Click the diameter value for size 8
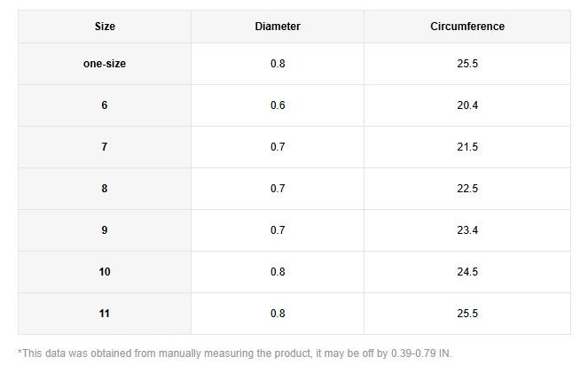The width and height of the screenshot is (588, 365). point(278,189)
